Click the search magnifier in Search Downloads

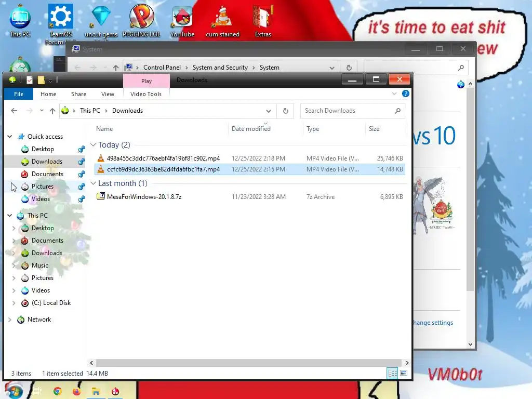pyautogui.click(x=397, y=111)
